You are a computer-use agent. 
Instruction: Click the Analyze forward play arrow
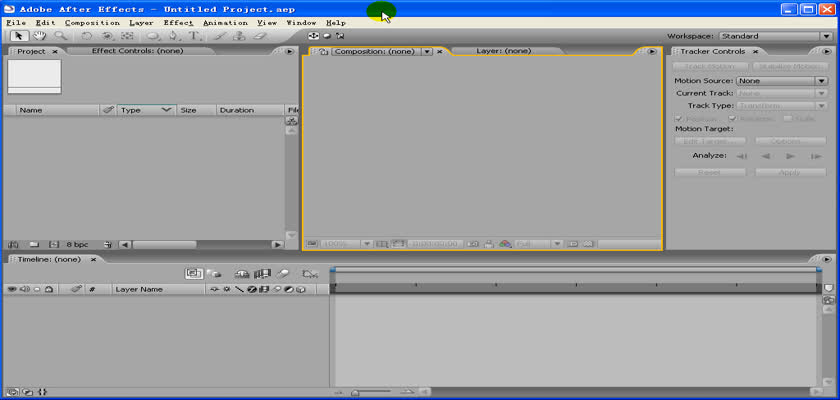point(790,156)
